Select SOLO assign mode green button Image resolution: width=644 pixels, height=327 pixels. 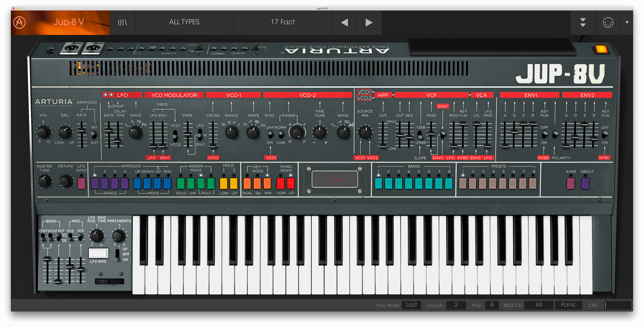coord(181,183)
